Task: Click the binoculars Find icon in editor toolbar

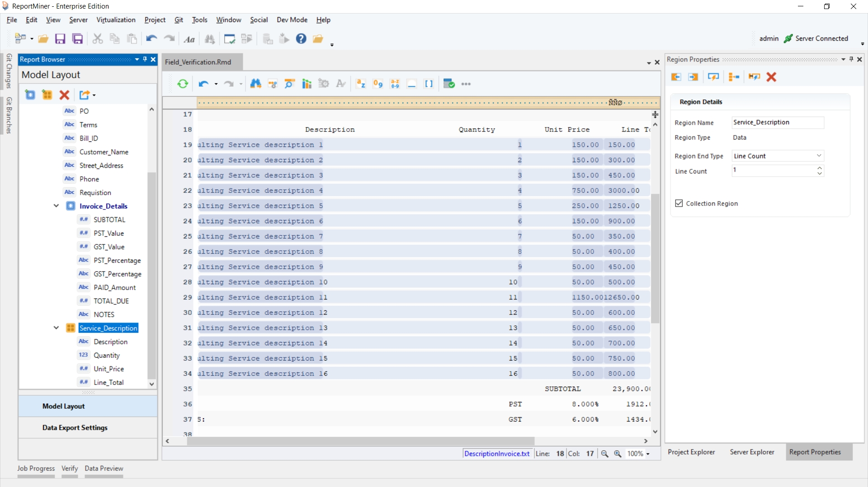Action: (255, 84)
